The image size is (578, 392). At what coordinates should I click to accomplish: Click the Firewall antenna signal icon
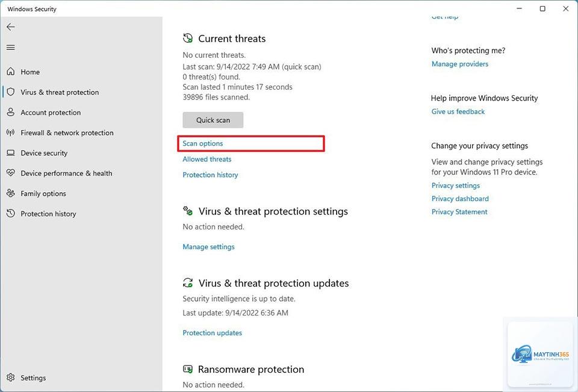(11, 132)
